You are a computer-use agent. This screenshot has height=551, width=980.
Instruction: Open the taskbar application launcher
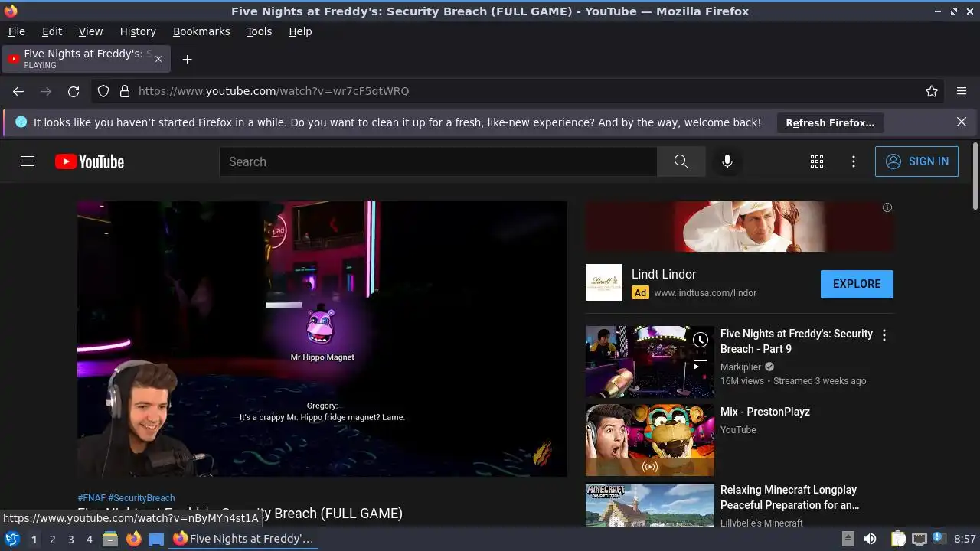tap(12, 539)
